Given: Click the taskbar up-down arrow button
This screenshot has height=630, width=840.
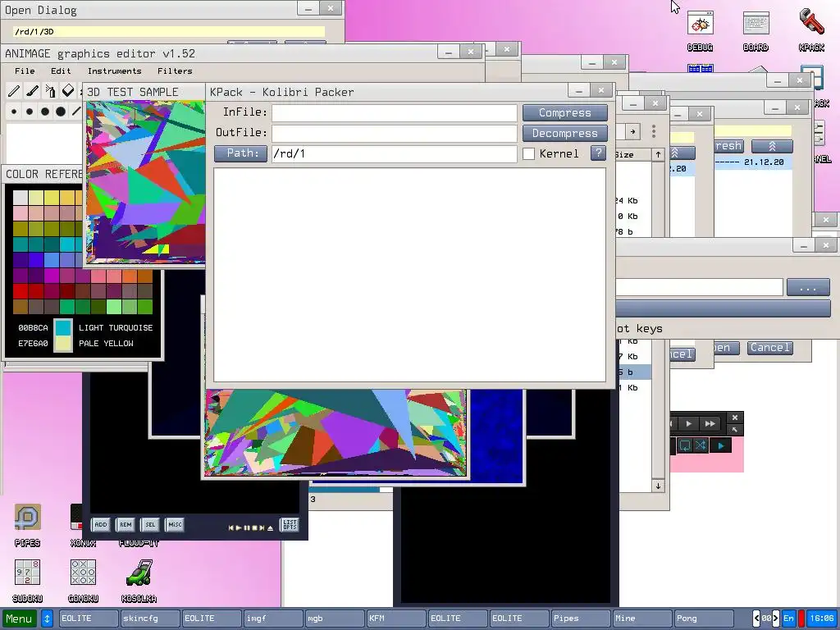Looking at the screenshot, I should 47,619.
